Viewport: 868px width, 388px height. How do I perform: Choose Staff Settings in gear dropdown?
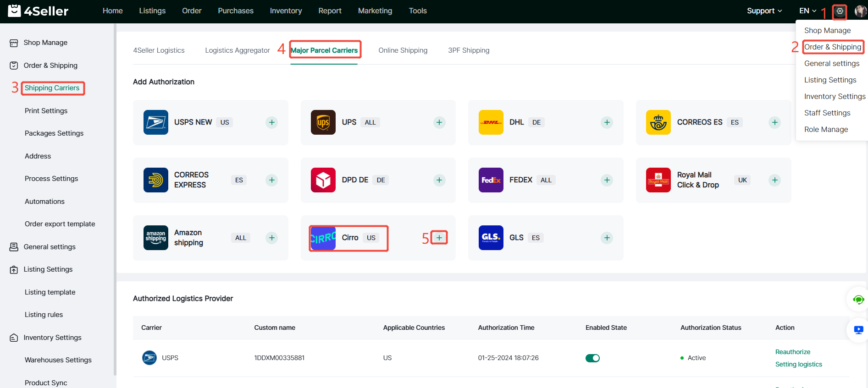[827, 113]
